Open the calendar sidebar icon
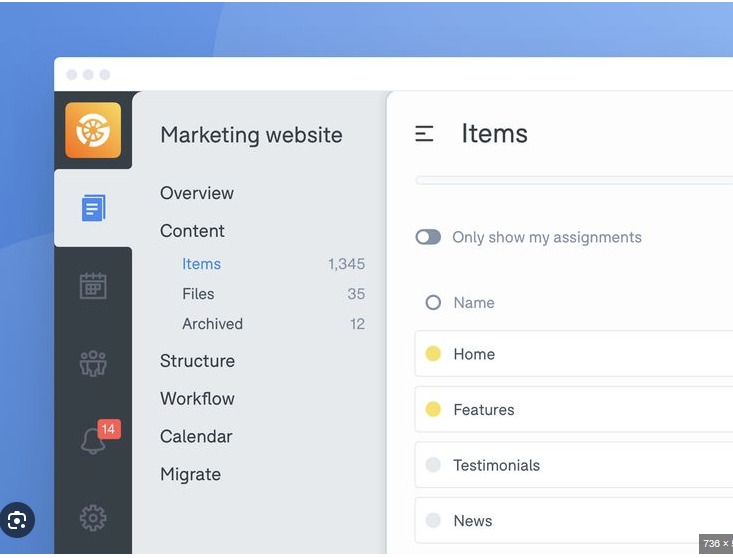The height and width of the screenshot is (558, 733). (93, 286)
